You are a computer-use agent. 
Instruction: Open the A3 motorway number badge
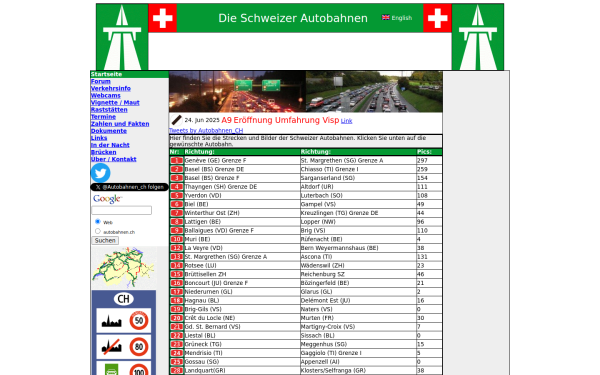click(177, 178)
